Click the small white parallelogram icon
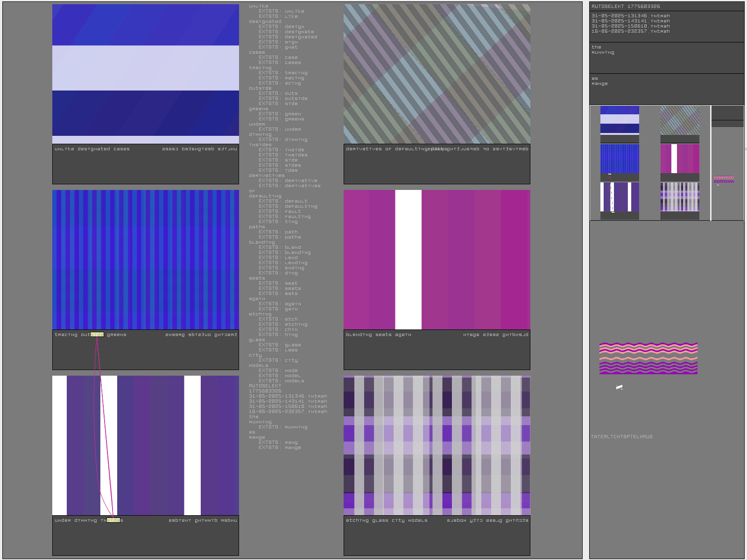Image resolution: width=747 pixels, height=560 pixels. click(x=619, y=387)
